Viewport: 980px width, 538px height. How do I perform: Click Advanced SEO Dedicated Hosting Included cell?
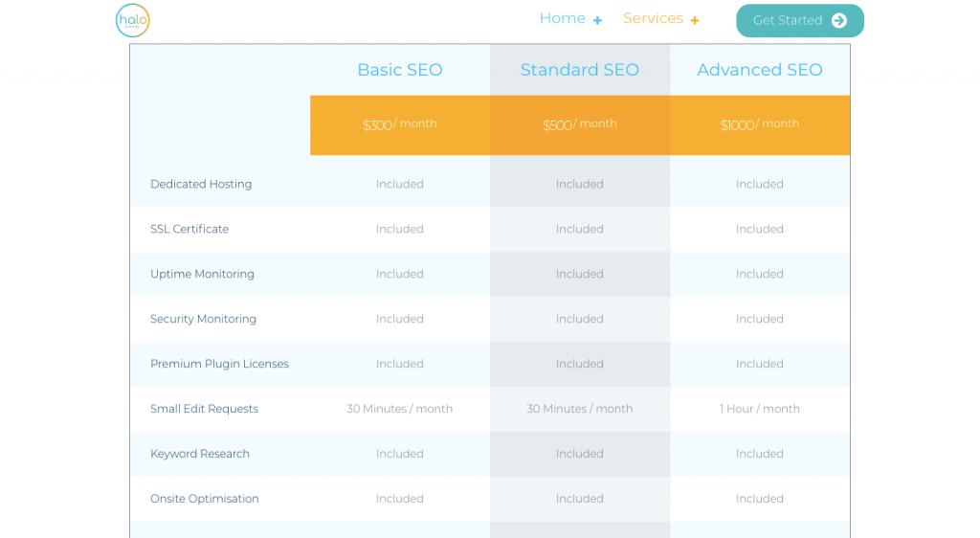point(760,185)
